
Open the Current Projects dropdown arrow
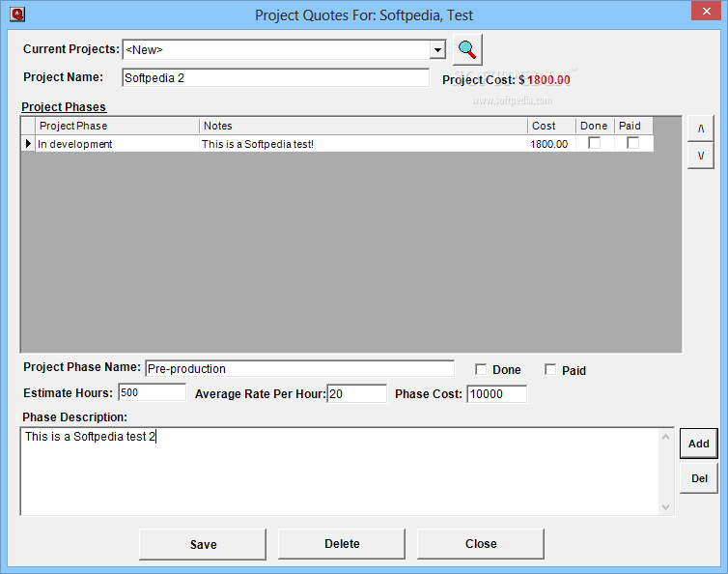click(x=436, y=49)
